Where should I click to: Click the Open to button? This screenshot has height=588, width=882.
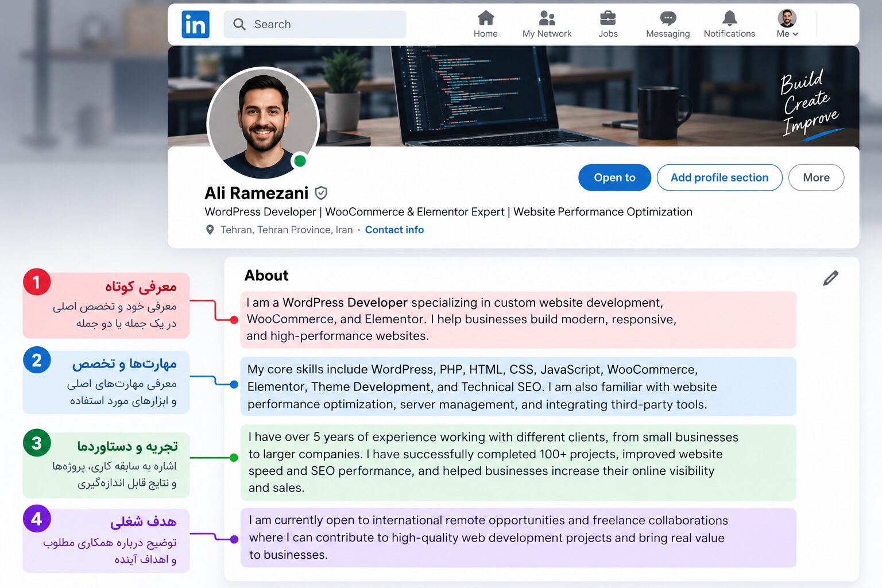point(614,177)
